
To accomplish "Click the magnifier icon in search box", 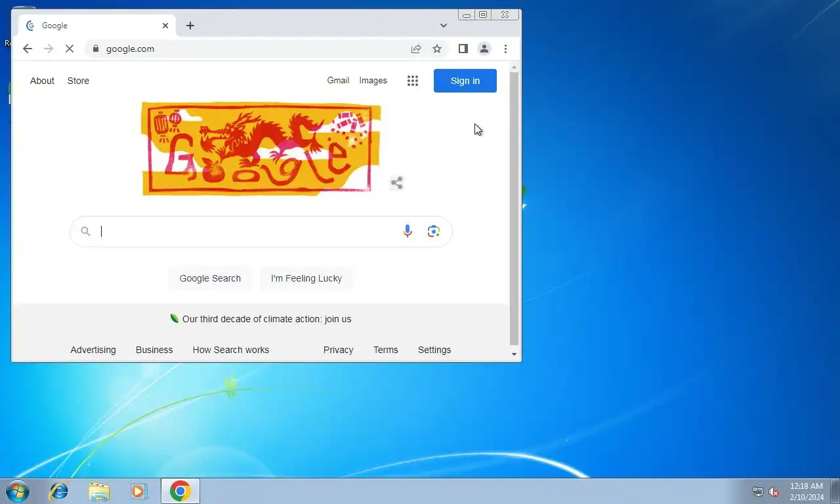I will click(x=85, y=231).
